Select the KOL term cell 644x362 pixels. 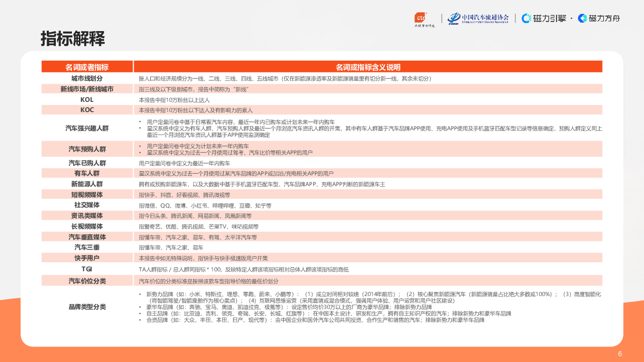(x=87, y=100)
